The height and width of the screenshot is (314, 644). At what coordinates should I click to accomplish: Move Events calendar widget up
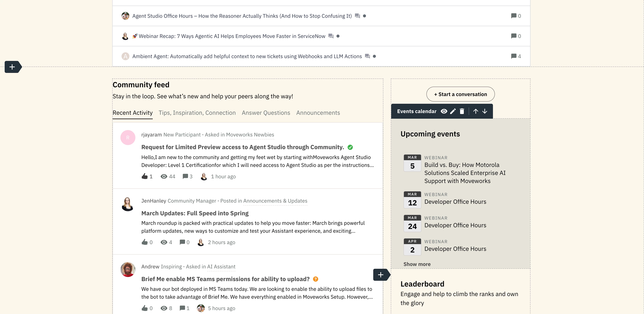pyautogui.click(x=476, y=111)
